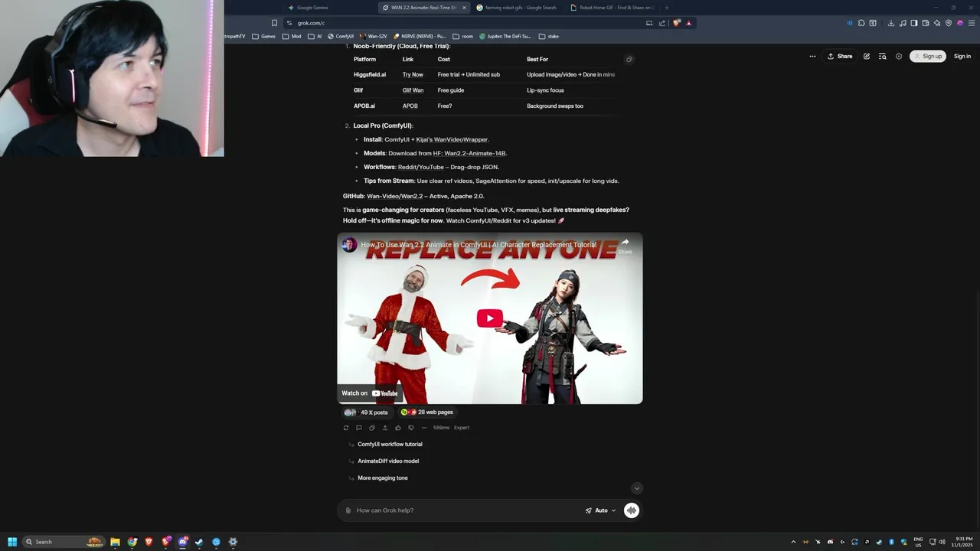The image size is (980, 551).
Task: Show hidden icons in system tray
Action: 793,542
